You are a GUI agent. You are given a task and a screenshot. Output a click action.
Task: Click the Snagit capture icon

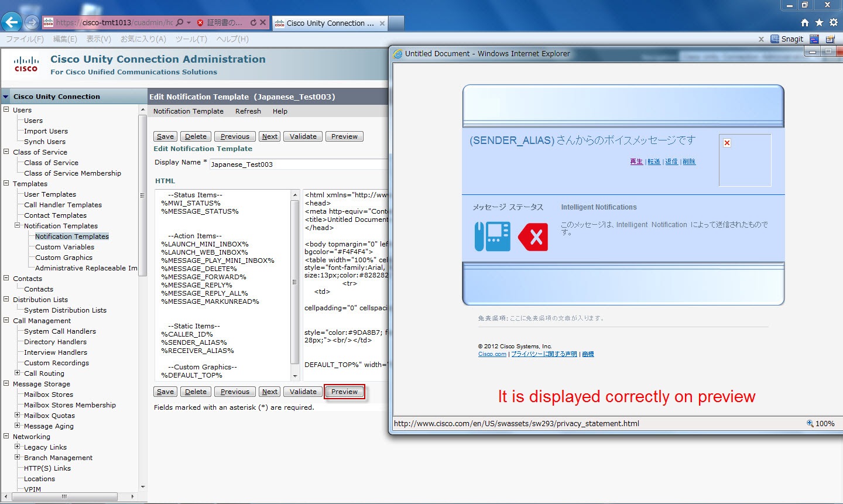tap(775, 39)
